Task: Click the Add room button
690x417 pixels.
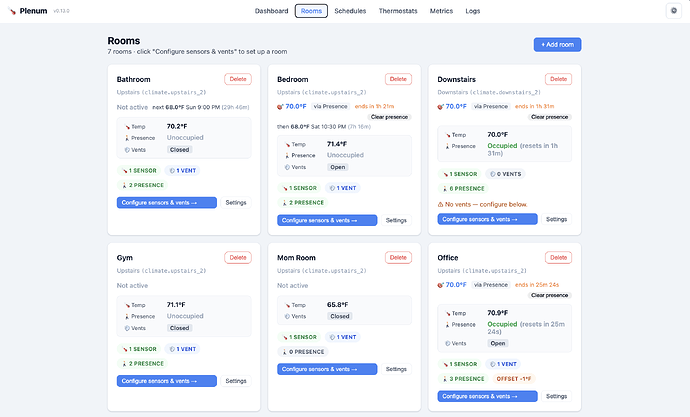Action: coord(557,44)
